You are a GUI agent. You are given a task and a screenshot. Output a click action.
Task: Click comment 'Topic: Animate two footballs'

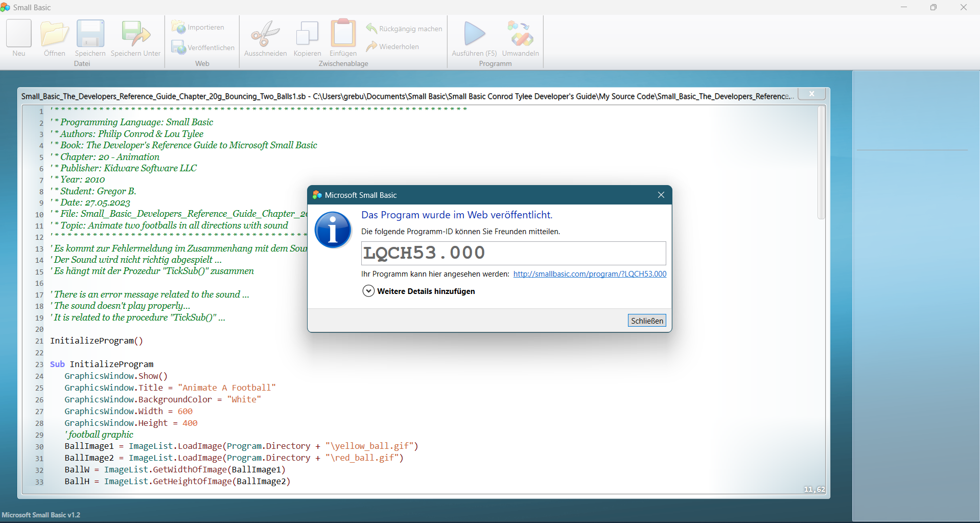(x=169, y=225)
